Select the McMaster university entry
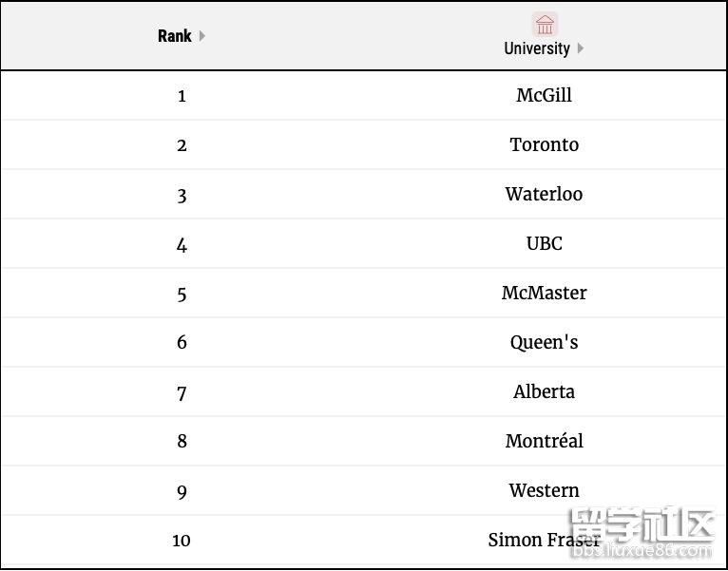Image resolution: width=728 pixels, height=571 pixels. (545, 293)
